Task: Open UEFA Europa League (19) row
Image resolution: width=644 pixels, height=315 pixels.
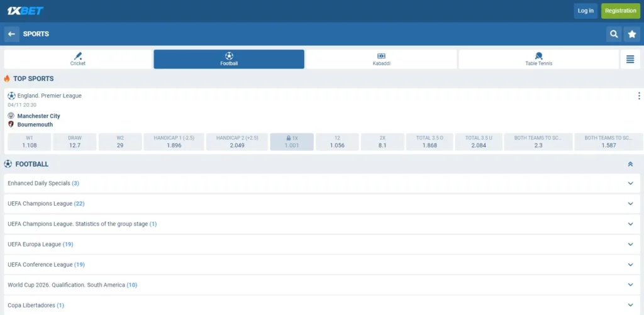Action: pyautogui.click(x=322, y=244)
